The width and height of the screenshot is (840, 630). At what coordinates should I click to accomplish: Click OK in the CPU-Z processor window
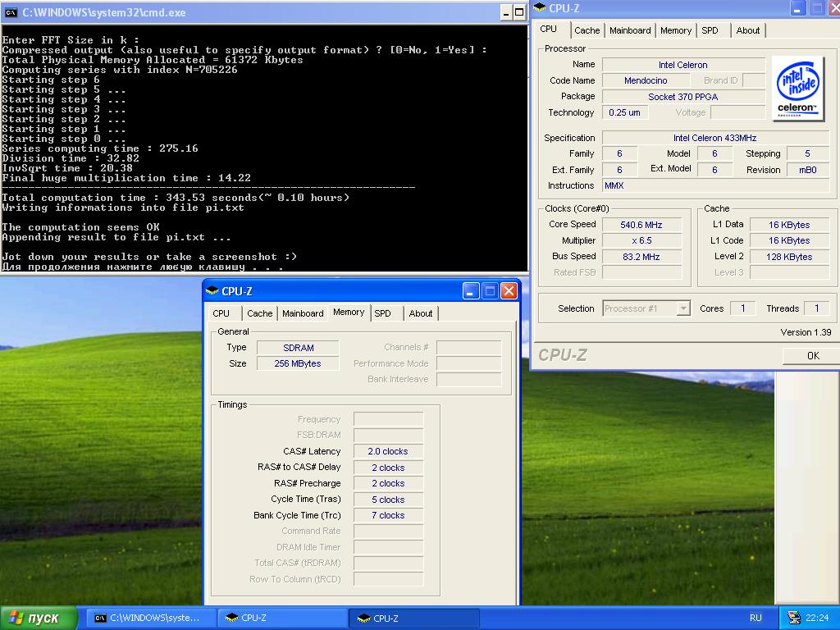pyautogui.click(x=811, y=356)
